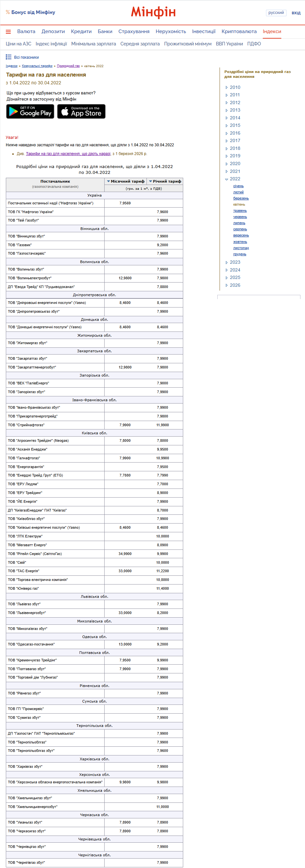Collapse the 2022 year list
305x868 pixels.
click(227, 179)
